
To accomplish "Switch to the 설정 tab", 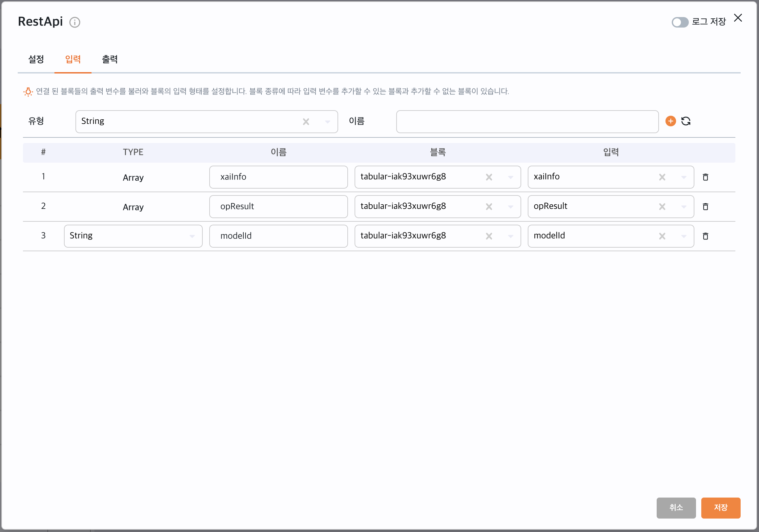I will pos(36,59).
